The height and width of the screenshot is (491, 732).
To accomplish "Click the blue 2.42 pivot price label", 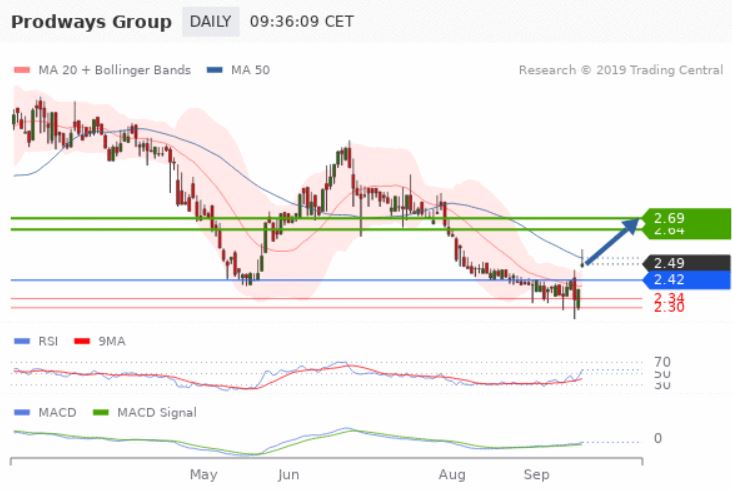I will coord(686,280).
